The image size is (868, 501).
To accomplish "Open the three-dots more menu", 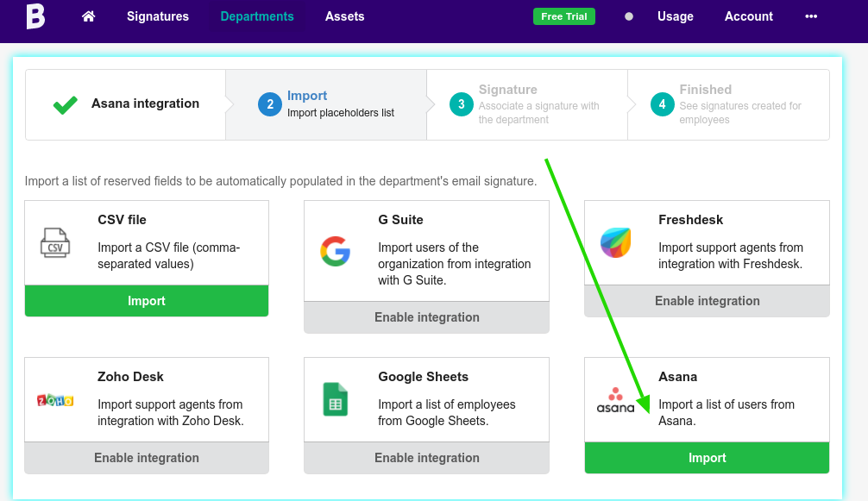I will coord(810,16).
